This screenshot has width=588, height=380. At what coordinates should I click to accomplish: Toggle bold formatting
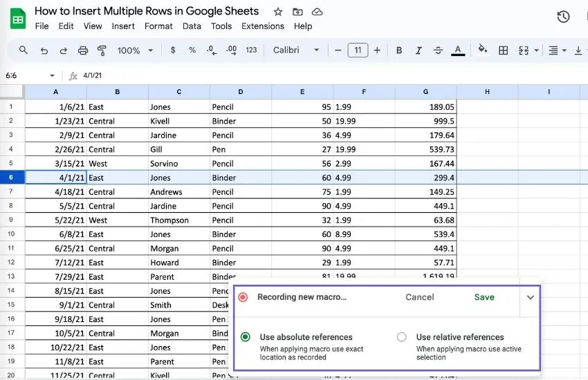coord(399,50)
